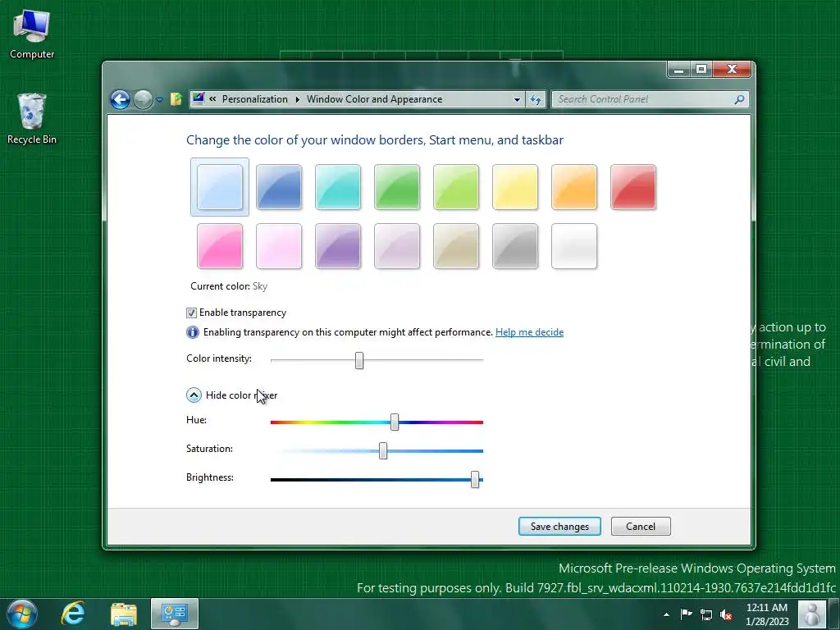Choose the blue Twilight color swatch

[279, 187]
